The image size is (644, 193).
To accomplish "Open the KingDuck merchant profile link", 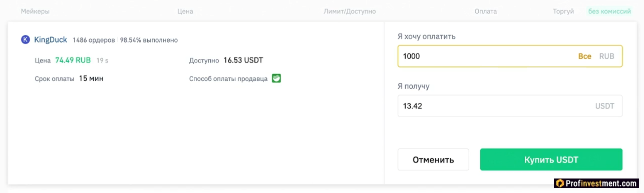I will click(x=51, y=40).
